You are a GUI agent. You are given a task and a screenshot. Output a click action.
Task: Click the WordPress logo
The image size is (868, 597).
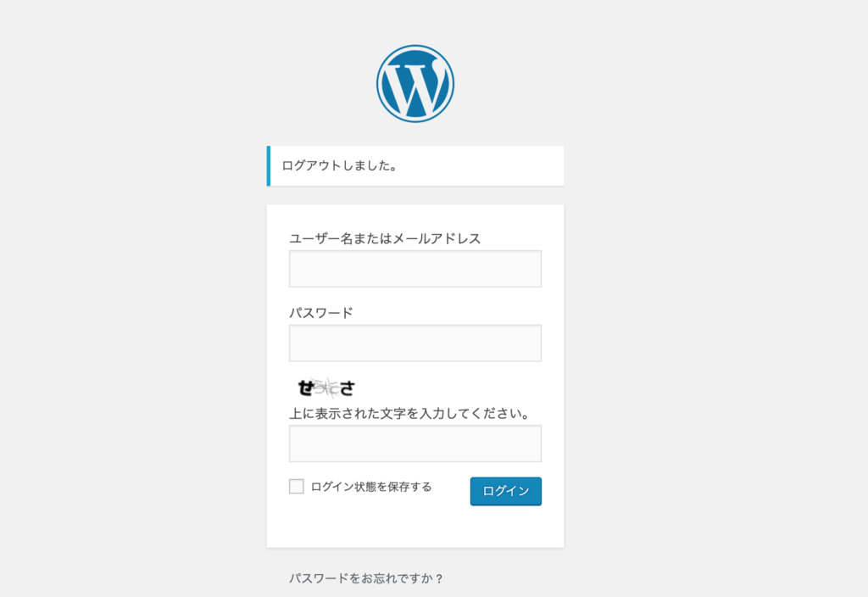coord(415,84)
